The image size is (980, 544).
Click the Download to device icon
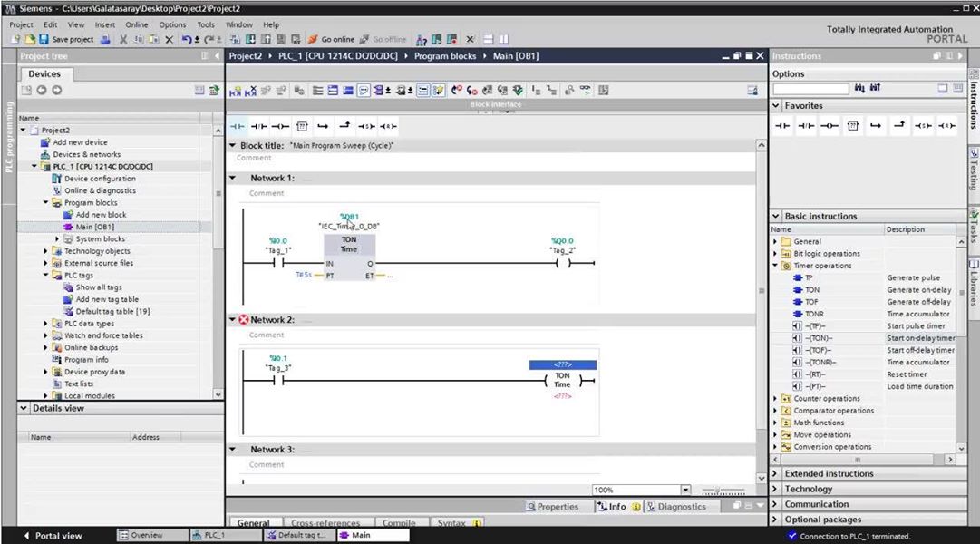point(250,39)
